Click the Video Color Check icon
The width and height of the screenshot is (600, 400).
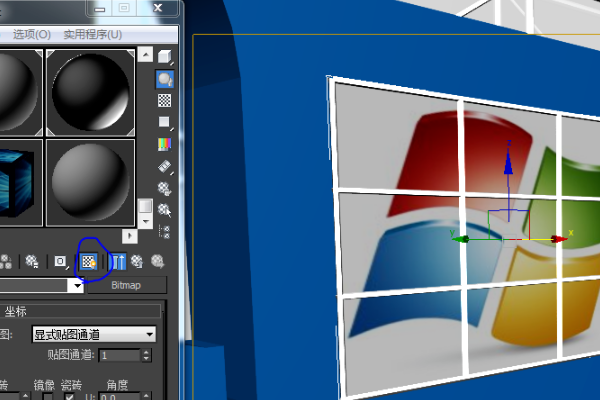[165, 144]
